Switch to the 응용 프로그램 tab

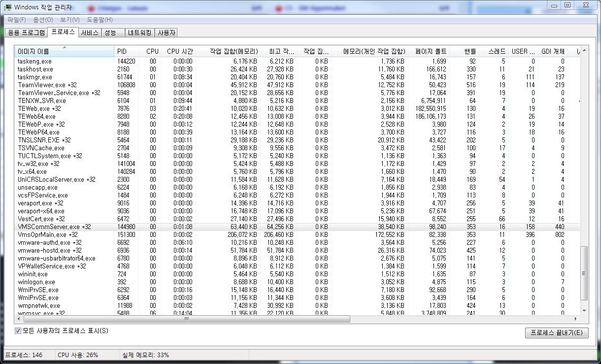point(27,33)
